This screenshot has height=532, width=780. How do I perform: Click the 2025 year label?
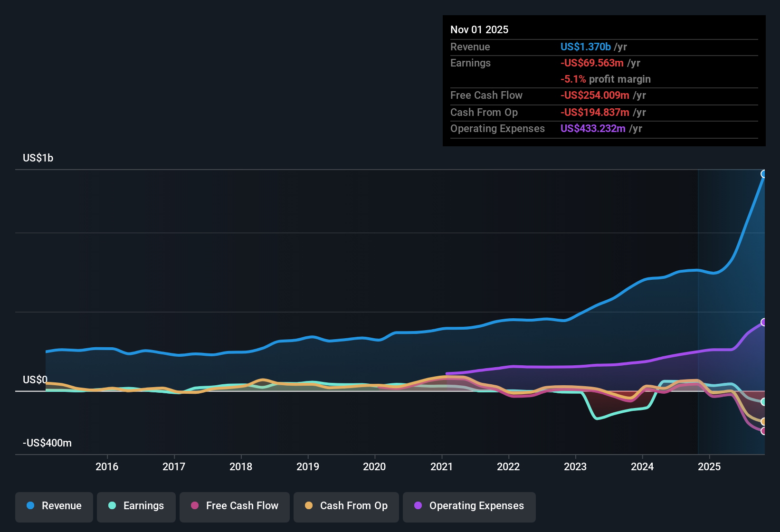coord(710,467)
